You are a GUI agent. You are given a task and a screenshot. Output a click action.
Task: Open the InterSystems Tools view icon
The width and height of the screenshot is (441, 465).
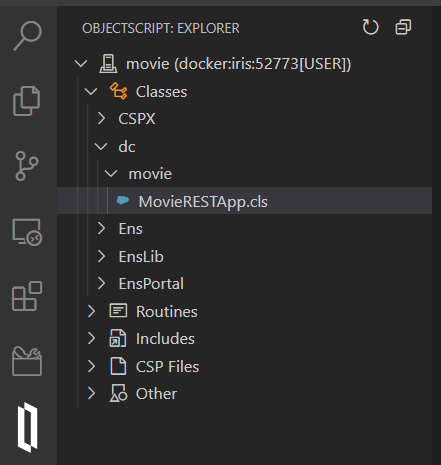(x=27, y=361)
